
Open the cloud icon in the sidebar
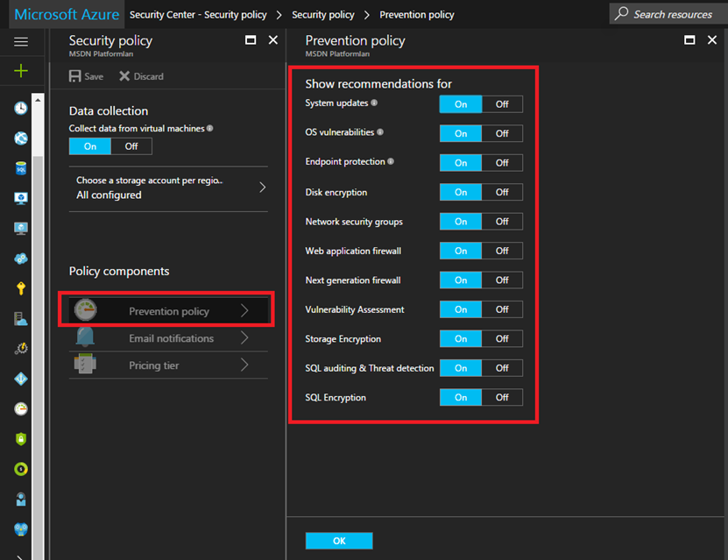(x=21, y=259)
